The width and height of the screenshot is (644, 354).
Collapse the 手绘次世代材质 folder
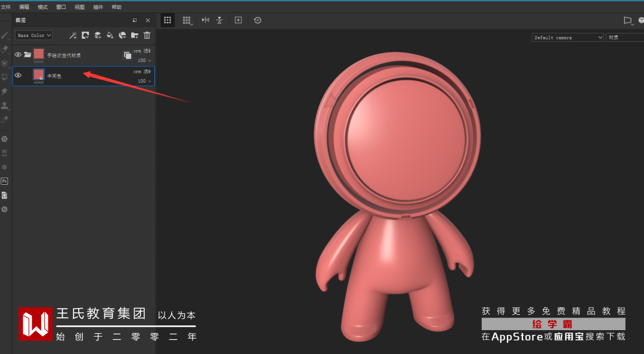(27, 55)
